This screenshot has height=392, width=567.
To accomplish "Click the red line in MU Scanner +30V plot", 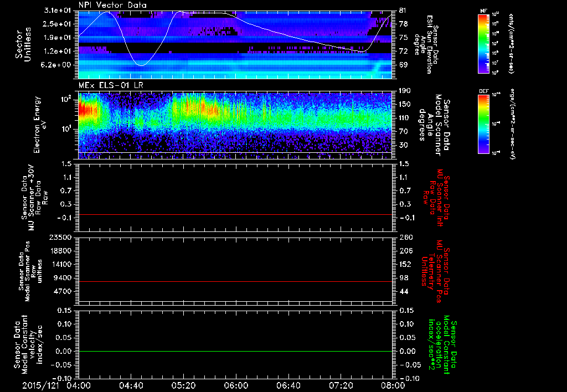I will pos(235,214).
